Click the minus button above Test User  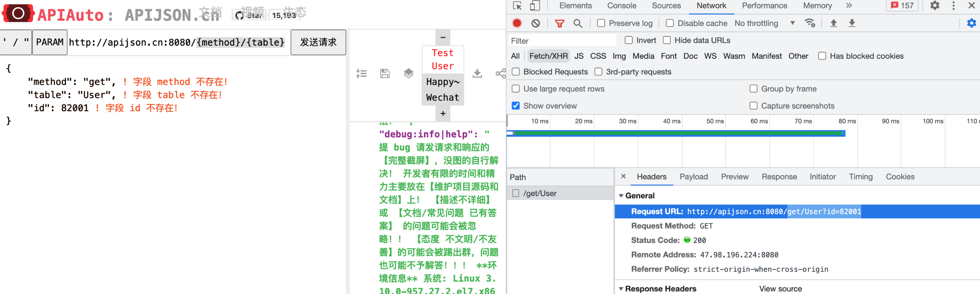[443, 38]
